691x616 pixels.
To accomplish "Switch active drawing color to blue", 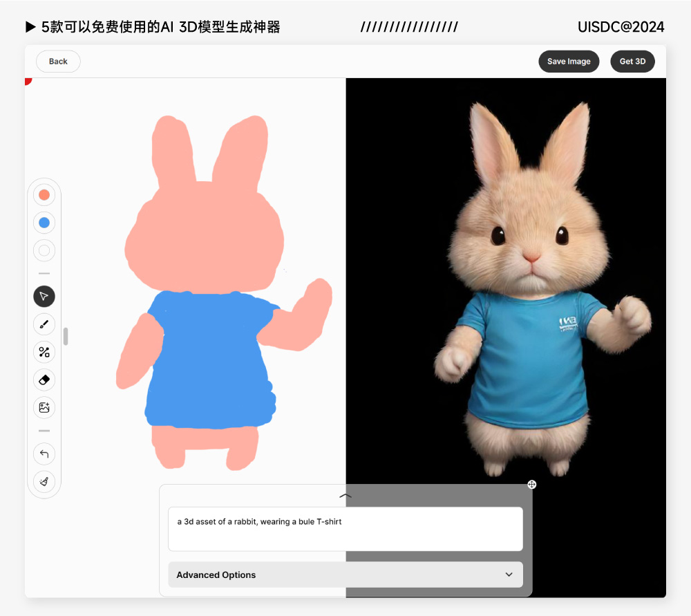I will click(44, 223).
